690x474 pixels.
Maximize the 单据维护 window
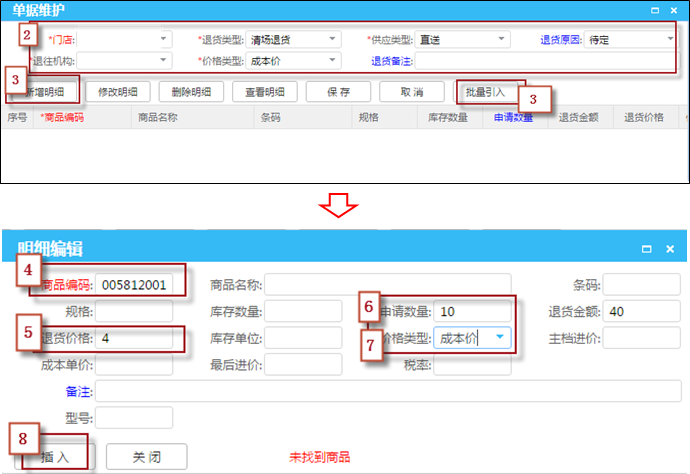coord(655,10)
